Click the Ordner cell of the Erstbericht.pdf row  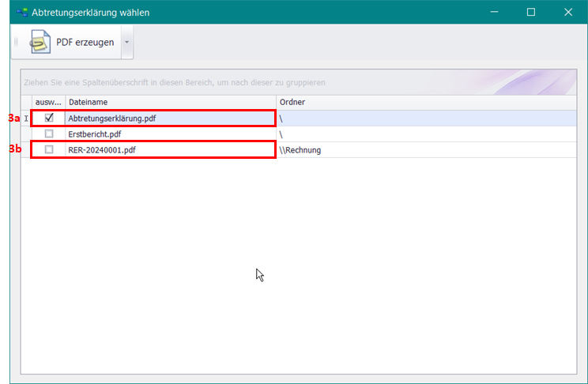[x=427, y=134]
